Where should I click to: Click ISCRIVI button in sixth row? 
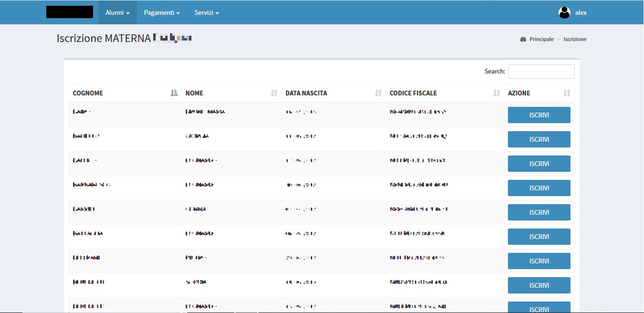click(x=539, y=237)
